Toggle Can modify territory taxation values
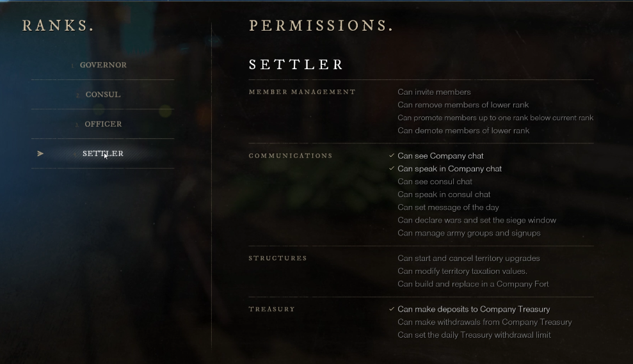Image resolution: width=633 pixels, height=364 pixels. [x=462, y=271]
